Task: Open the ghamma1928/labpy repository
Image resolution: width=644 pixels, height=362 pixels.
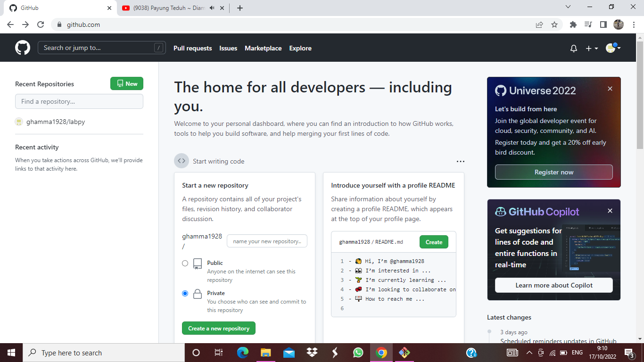Action: [56, 122]
